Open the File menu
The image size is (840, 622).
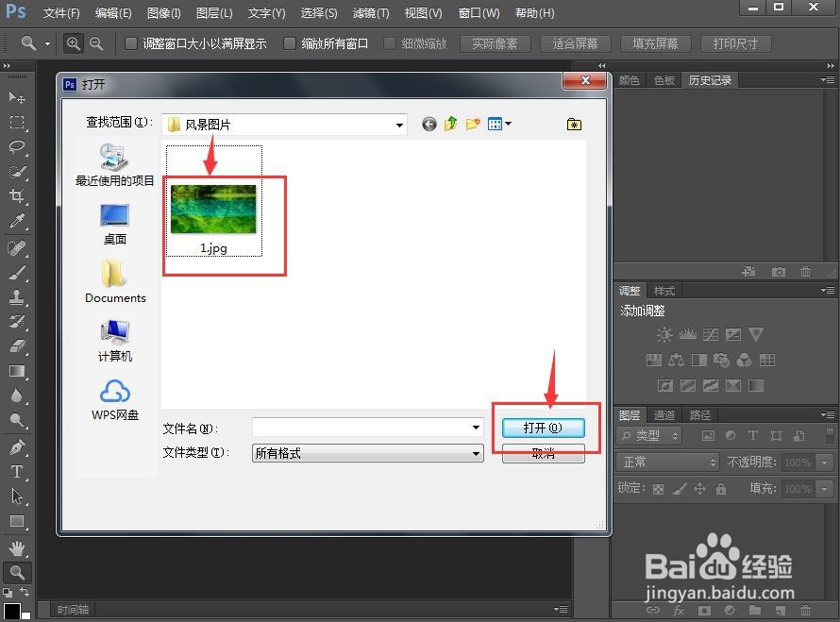point(61,13)
